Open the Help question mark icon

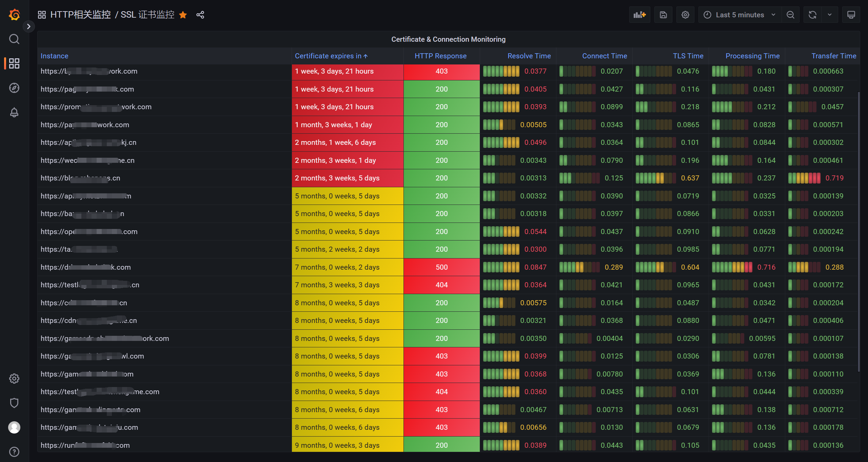click(14, 452)
